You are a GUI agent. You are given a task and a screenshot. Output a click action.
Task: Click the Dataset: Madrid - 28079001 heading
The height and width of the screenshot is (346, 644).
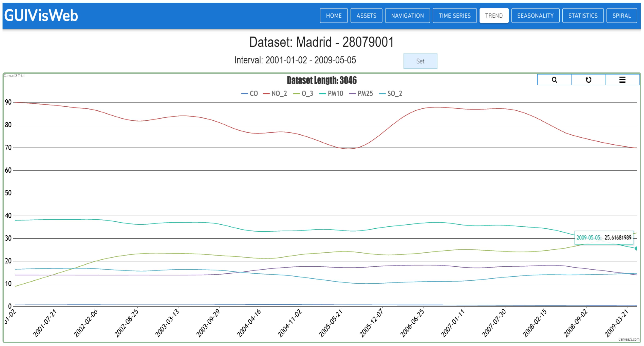coord(322,42)
